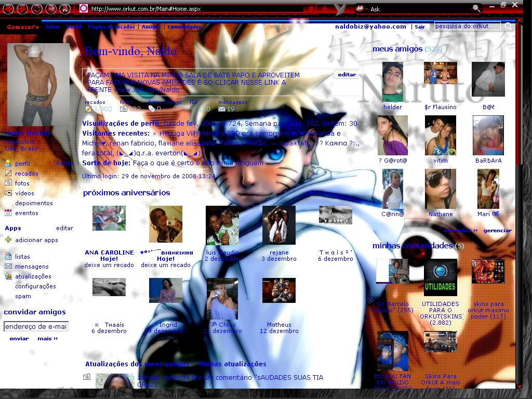Viewport: 532px width, 399px height.
Task: Click the recados icon in left sidebar
Action: (x=8, y=173)
